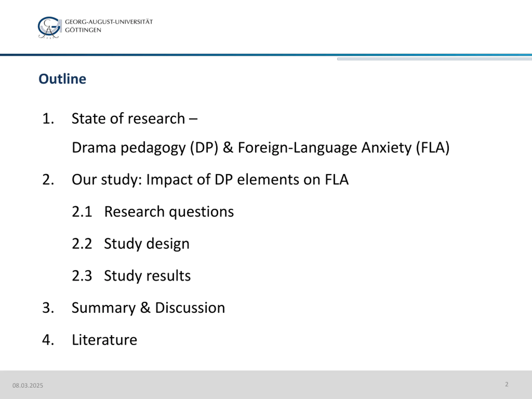Click 'Our study: Impact of DP elements on FLA'
532x399 pixels.
(210, 180)
